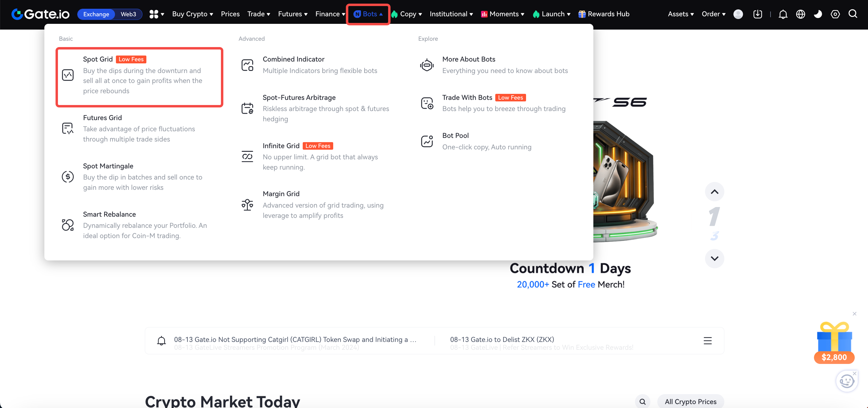The height and width of the screenshot is (408, 868).
Task: Click the user profile avatar icon
Action: [738, 14]
